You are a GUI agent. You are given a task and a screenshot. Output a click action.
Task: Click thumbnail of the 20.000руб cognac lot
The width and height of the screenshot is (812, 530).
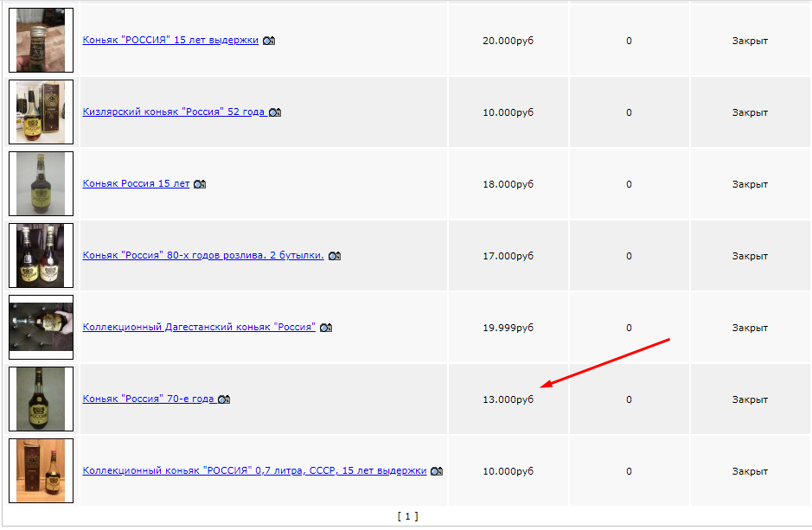[x=42, y=41]
